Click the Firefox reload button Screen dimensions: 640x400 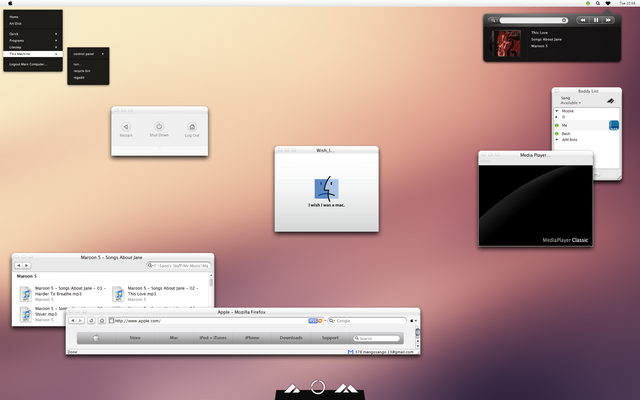[x=91, y=321]
